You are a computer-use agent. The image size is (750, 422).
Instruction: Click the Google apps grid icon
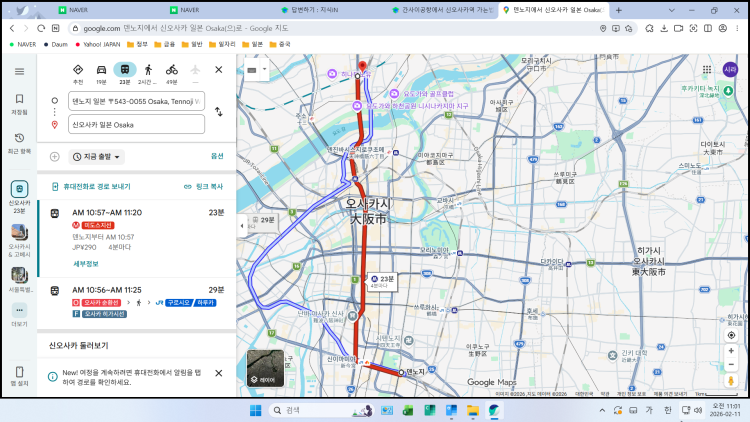[705, 70]
